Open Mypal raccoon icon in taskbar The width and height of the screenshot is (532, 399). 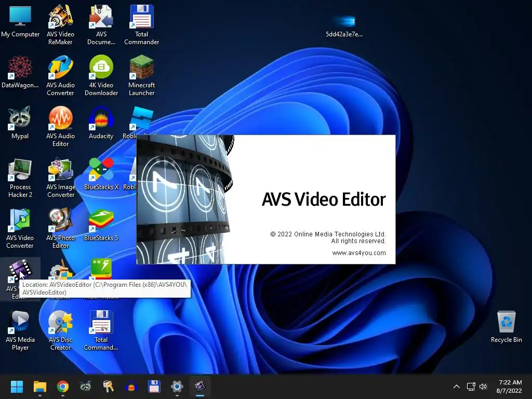86,387
